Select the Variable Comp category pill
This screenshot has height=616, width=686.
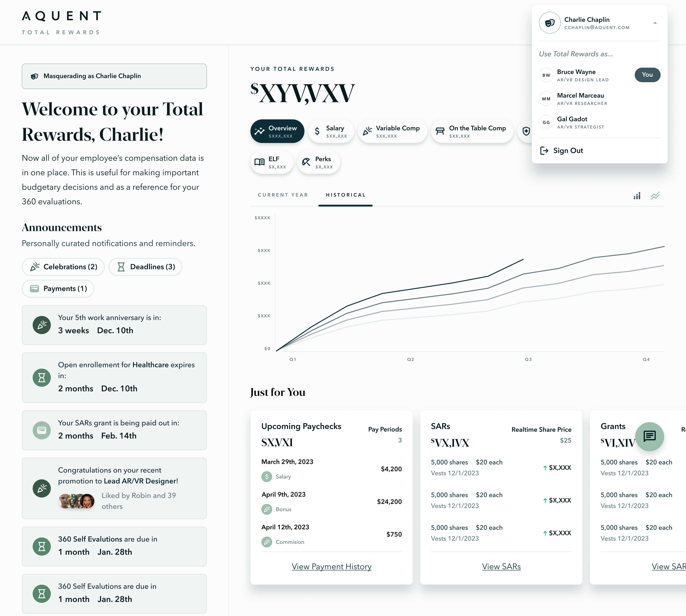[392, 131]
